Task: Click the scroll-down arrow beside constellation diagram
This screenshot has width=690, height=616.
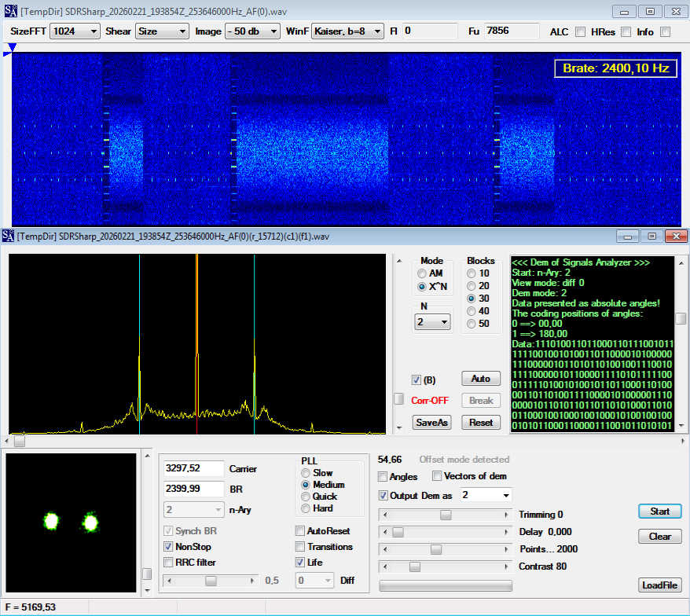Action: coord(148,591)
